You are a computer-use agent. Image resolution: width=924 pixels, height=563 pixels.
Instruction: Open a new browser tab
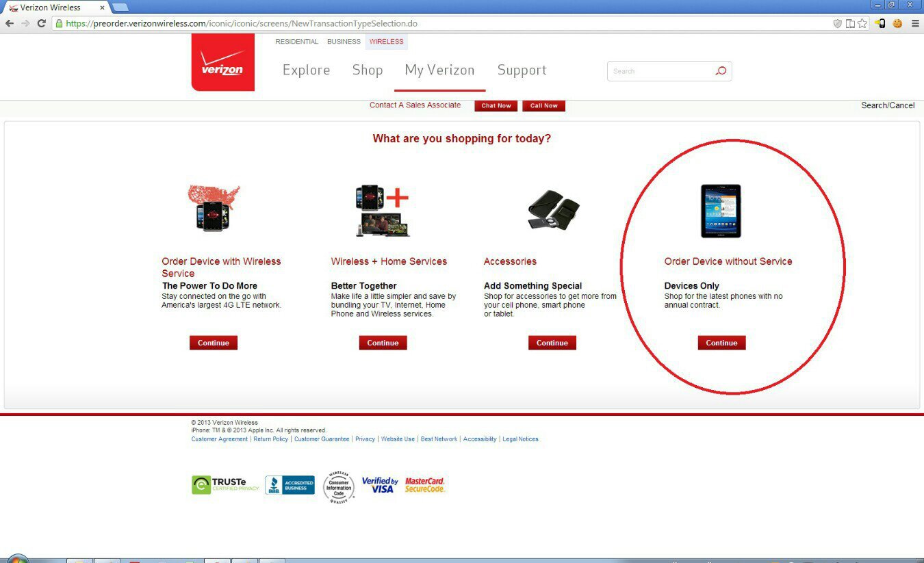pos(120,7)
